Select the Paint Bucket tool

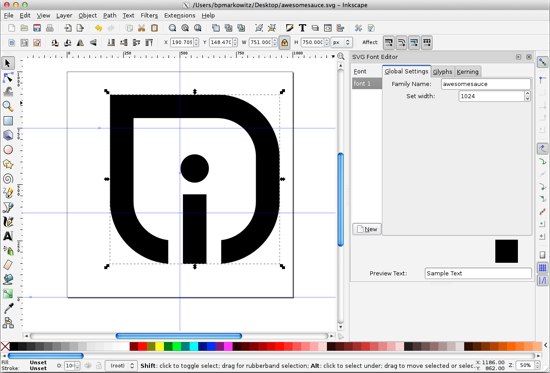pyautogui.click(x=8, y=279)
